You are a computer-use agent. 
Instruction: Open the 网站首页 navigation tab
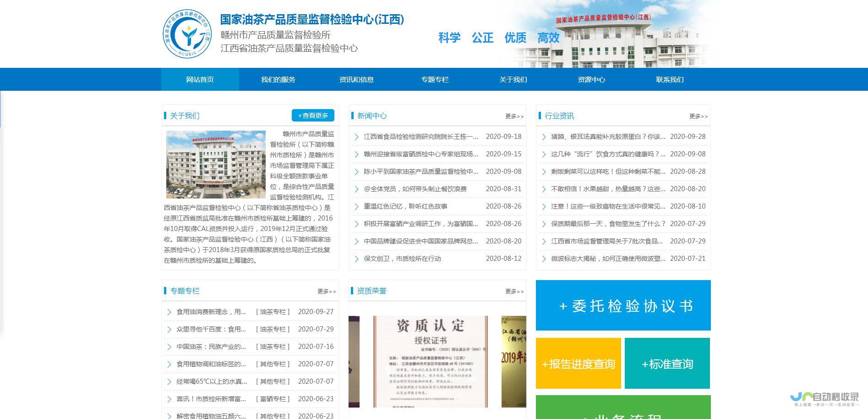[x=200, y=79]
